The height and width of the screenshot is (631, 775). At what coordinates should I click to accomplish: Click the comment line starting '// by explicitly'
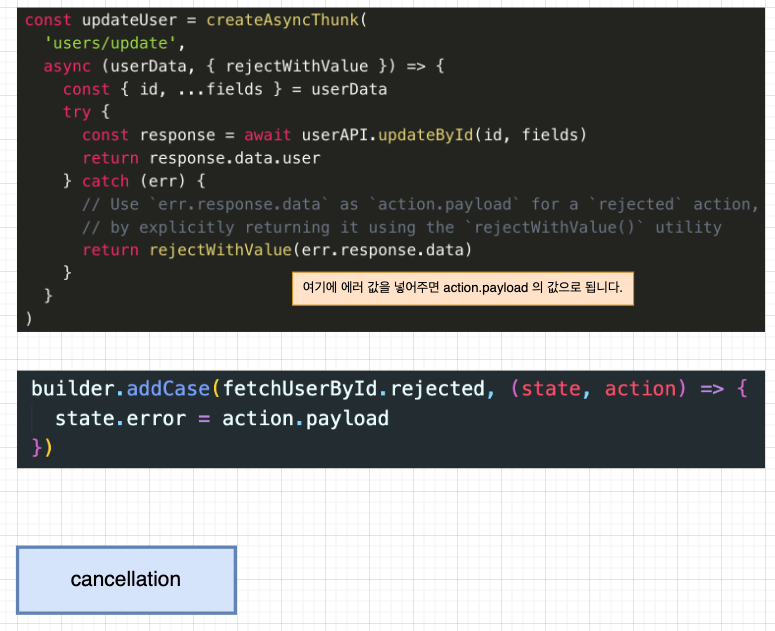402,227
